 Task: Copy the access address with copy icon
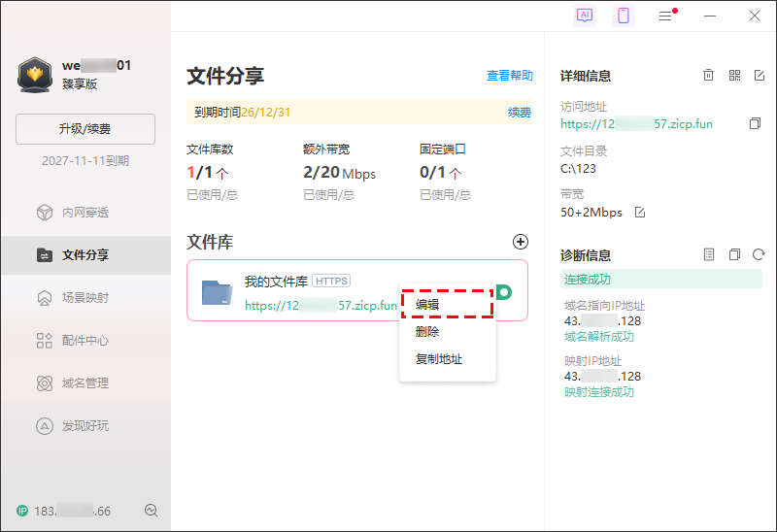(x=755, y=124)
